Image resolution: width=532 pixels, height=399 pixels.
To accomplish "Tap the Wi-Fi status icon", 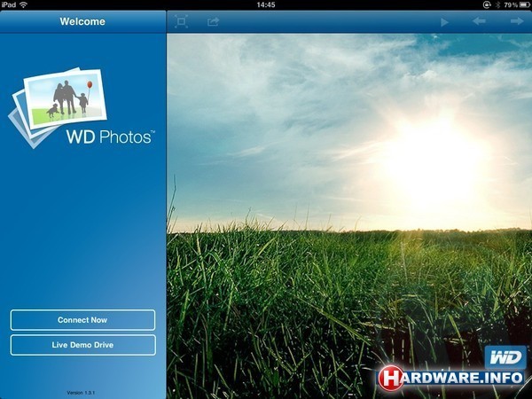I will point(23,4).
